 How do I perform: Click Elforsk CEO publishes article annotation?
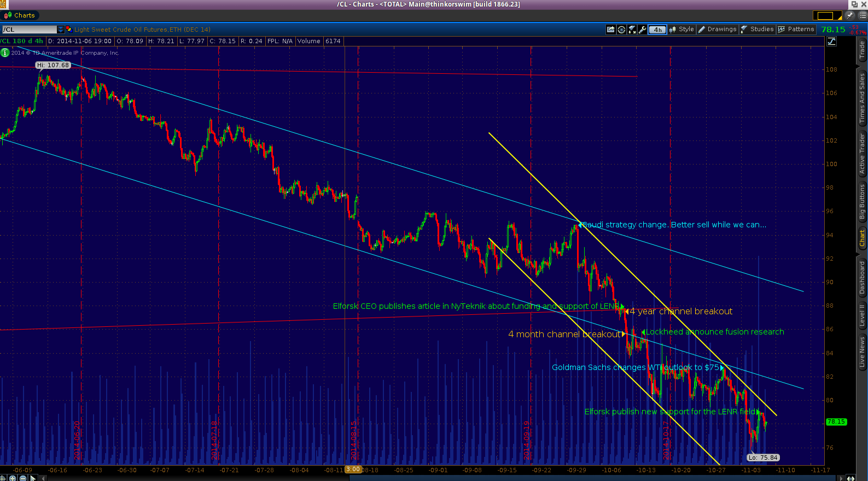[476, 306]
